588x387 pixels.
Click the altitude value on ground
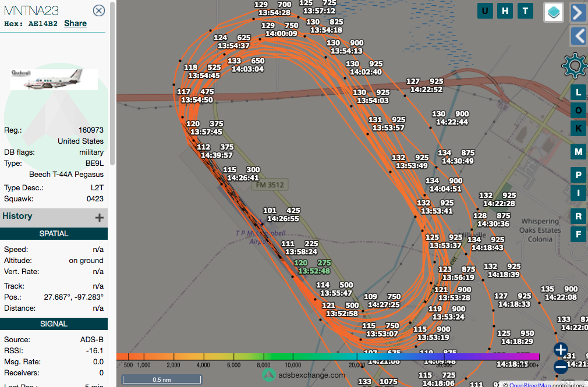point(86,260)
